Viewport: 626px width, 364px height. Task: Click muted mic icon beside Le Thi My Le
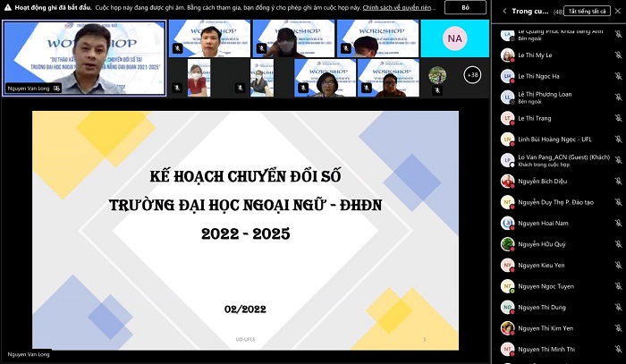coord(618,55)
